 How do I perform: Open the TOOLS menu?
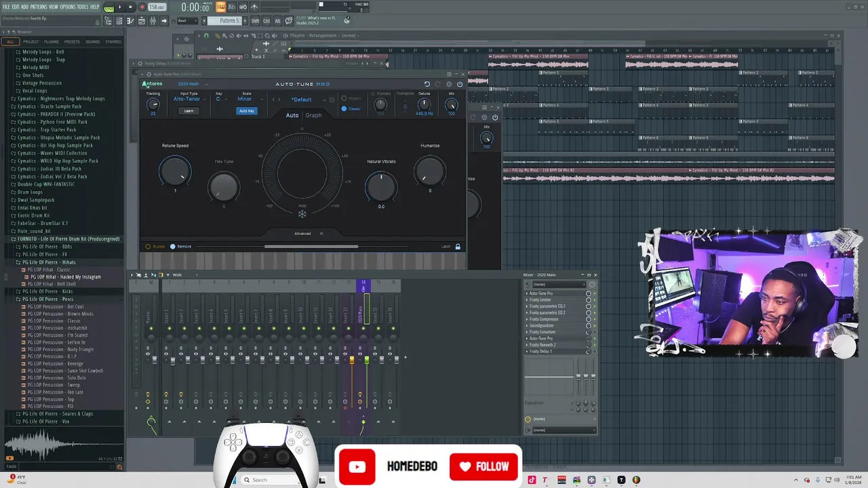click(83, 7)
